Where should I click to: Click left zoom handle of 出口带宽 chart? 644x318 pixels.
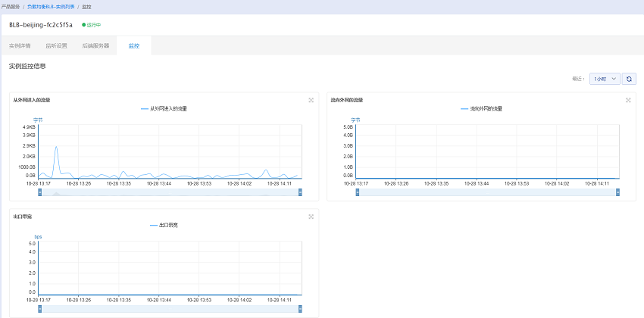coord(40,309)
